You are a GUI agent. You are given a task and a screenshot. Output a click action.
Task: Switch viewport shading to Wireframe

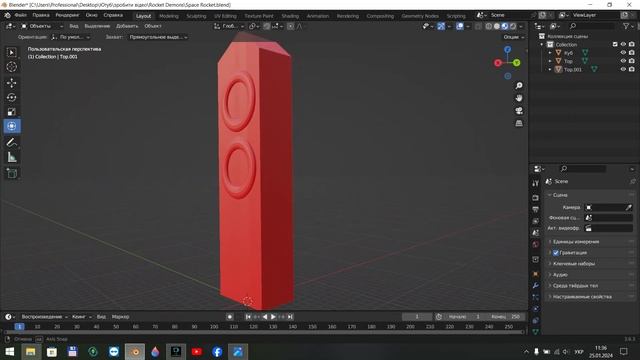(489, 26)
